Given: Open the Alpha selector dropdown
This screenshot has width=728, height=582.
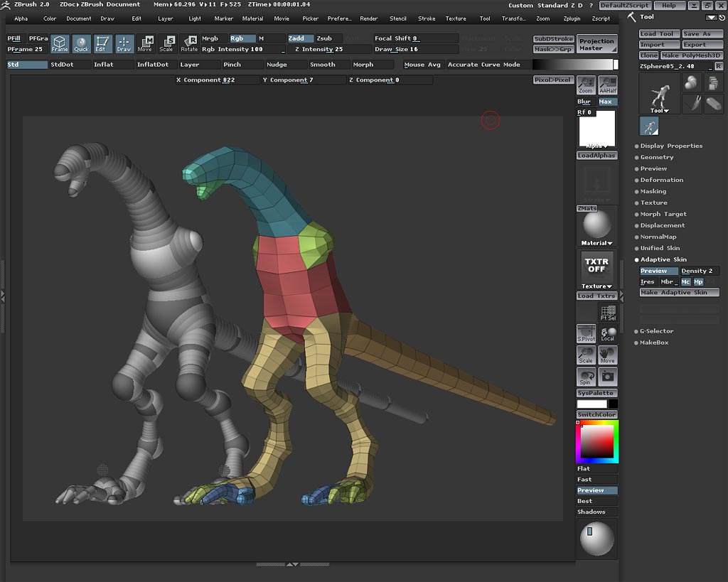Looking at the screenshot, I should click(x=596, y=129).
